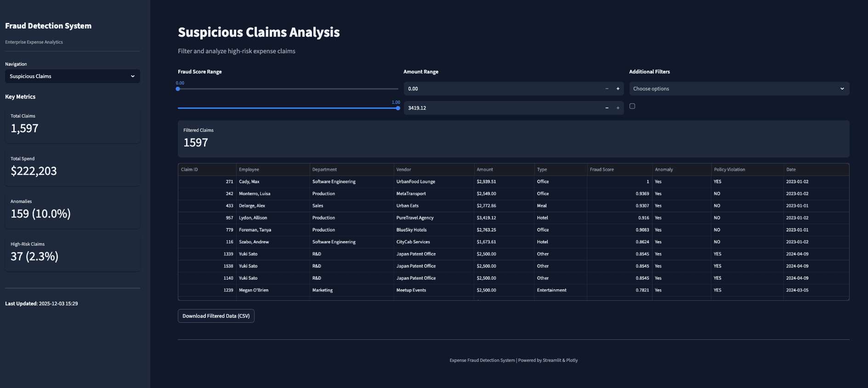Click the Total Spend metric $222,203
868x388 pixels.
(x=34, y=171)
